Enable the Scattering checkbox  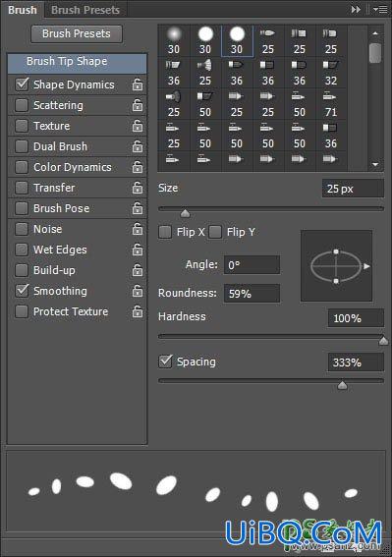pos(22,105)
